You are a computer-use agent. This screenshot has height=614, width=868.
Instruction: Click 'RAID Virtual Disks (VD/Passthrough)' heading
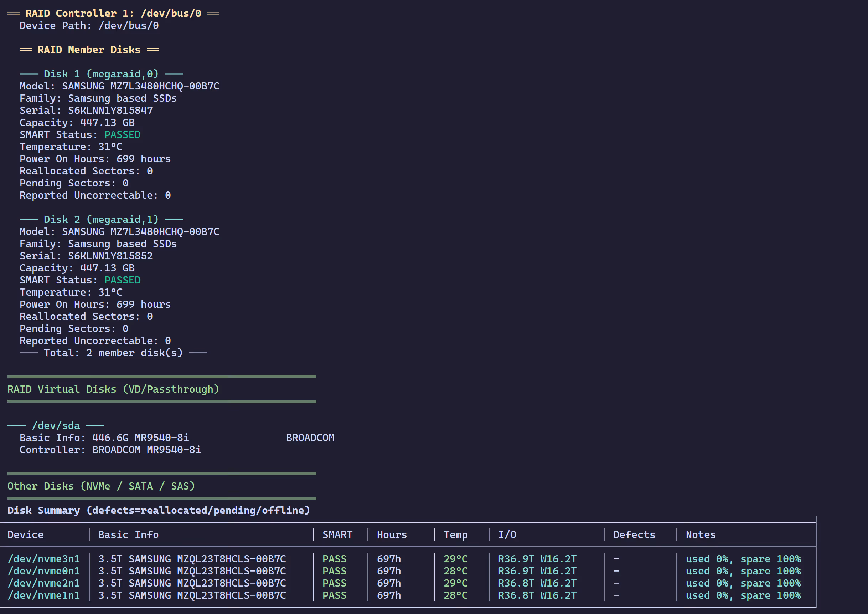pos(113,389)
